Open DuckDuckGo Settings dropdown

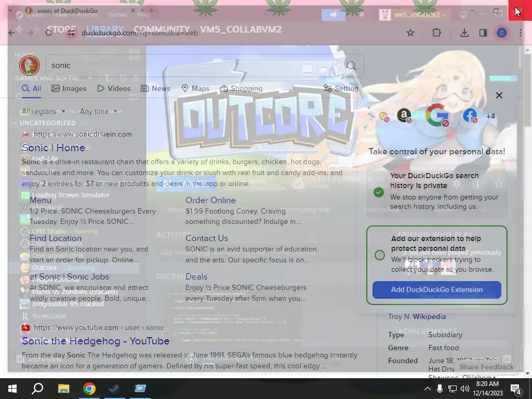(341, 88)
